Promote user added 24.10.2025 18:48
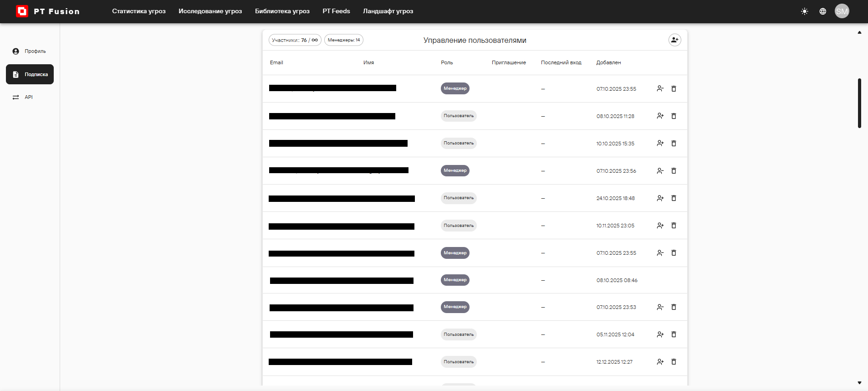The width and height of the screenshot is (868, 391). [x=660, y=198]
